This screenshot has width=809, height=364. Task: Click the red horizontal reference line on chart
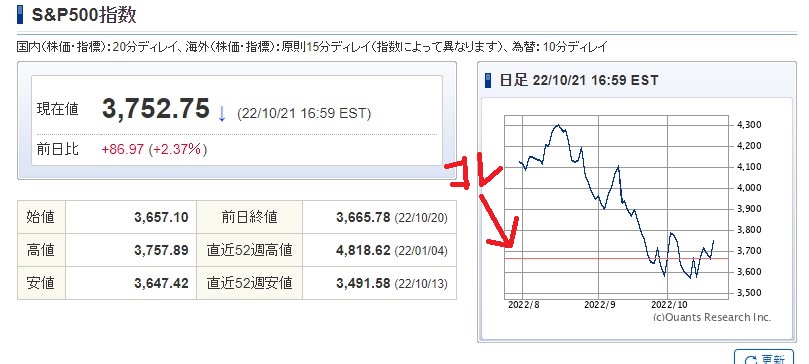click(x=617, y=258)
